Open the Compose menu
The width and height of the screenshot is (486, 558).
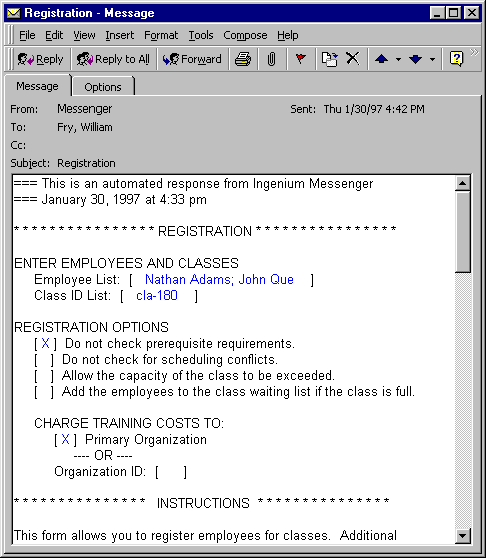click(245, 35)
